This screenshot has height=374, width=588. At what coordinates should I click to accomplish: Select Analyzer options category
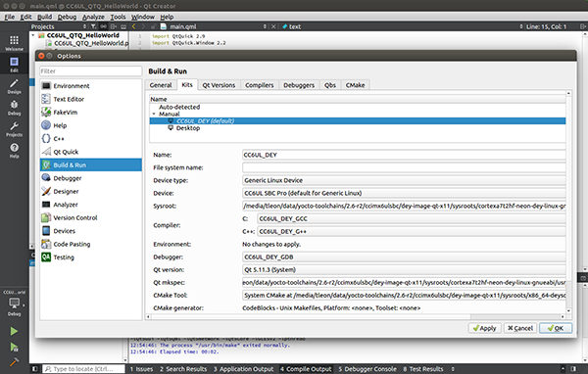tap(91, 205)
